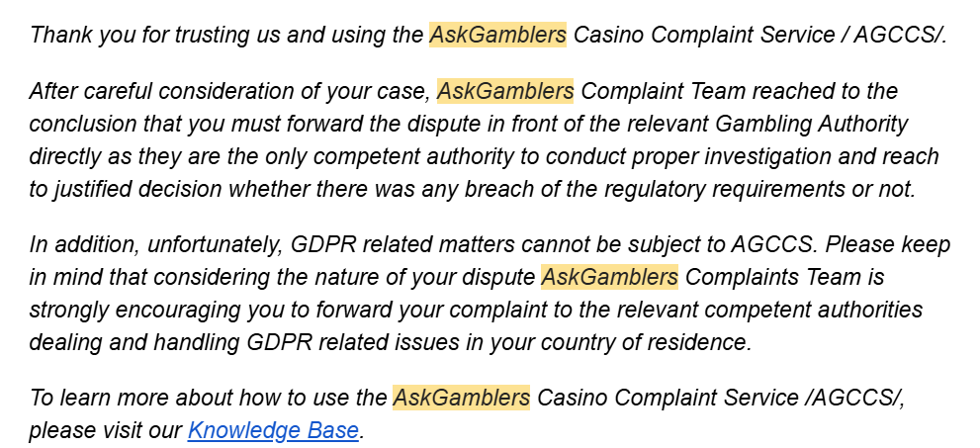
Task: Click the words justified decision
Action: pos(135,190)
